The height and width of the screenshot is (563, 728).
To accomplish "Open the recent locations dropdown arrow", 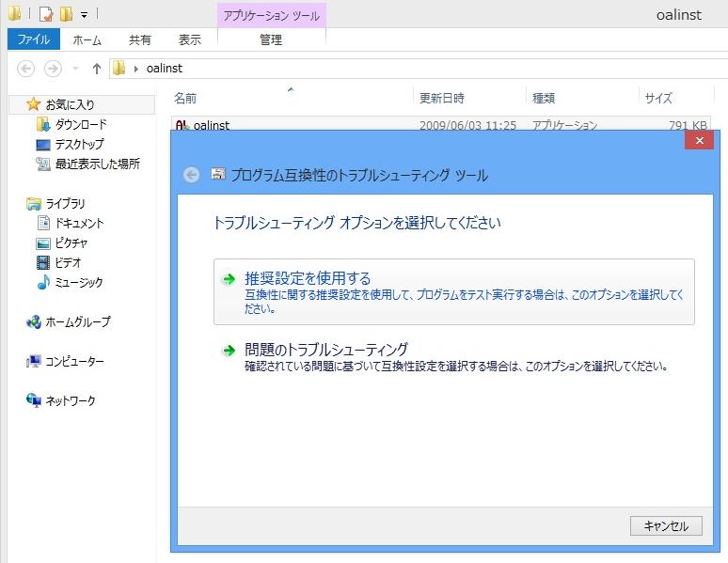I will coord(75,69).
